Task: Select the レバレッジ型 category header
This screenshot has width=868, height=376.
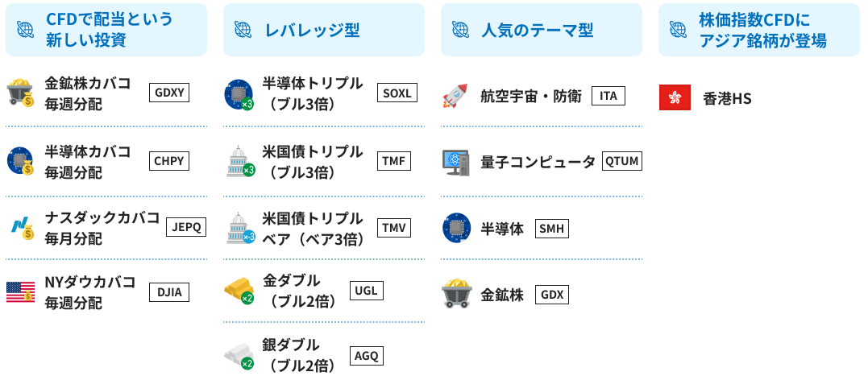Action: [324, 30]
